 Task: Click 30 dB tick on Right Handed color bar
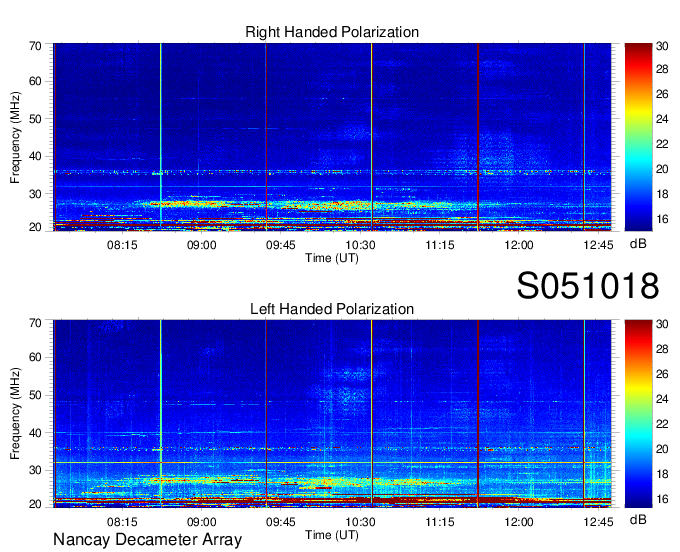[x=662, y=46]
